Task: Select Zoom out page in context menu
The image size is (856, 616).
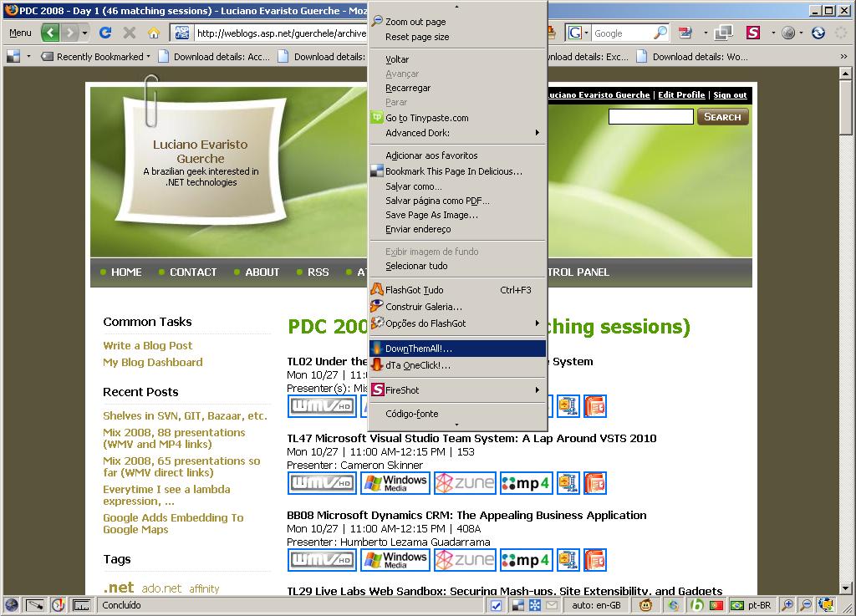Action: click(x=457, y=22)
